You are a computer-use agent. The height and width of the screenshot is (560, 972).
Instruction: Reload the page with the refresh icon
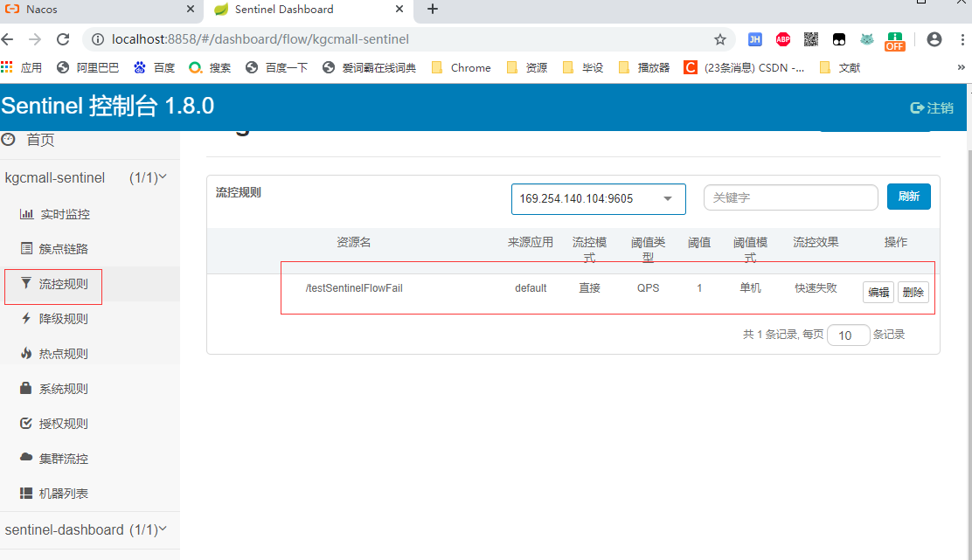click(63, 39)
